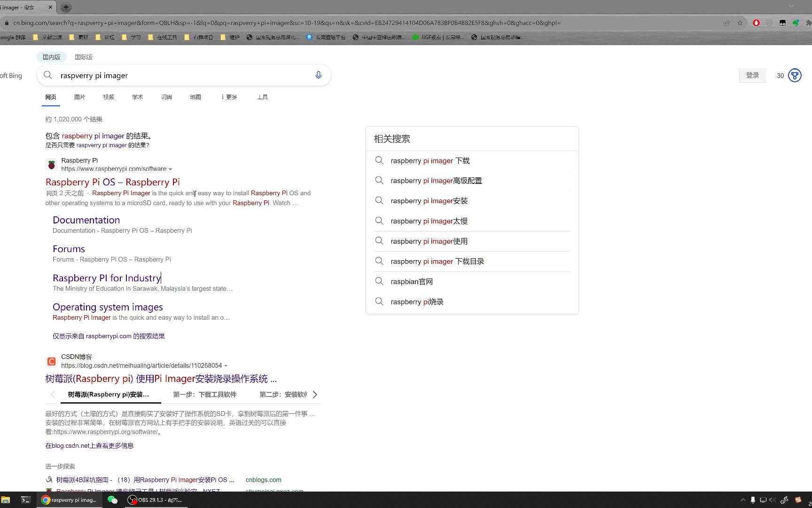Select '第一步: 下载工具软件' section tab
Image resolution: width=812 pixels, height=508 pixels.
204,394
